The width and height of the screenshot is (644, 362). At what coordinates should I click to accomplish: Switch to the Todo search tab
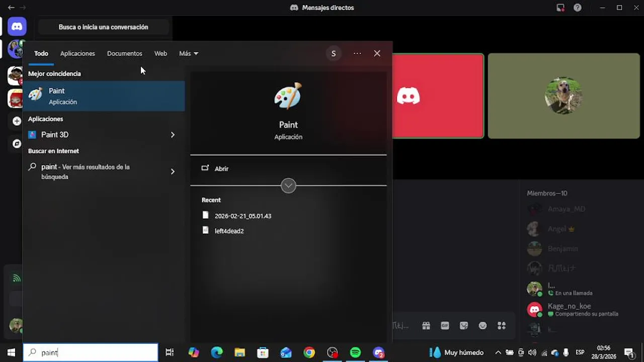point(41,53)
